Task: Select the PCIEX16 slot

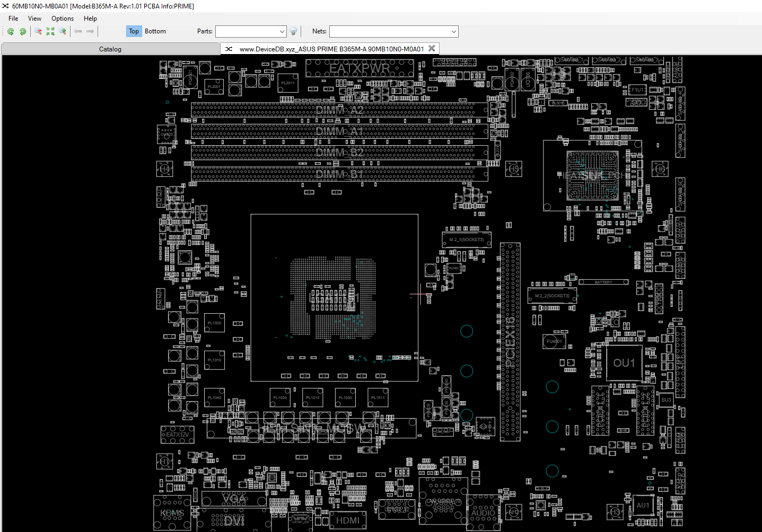Action: click(510, 342)
